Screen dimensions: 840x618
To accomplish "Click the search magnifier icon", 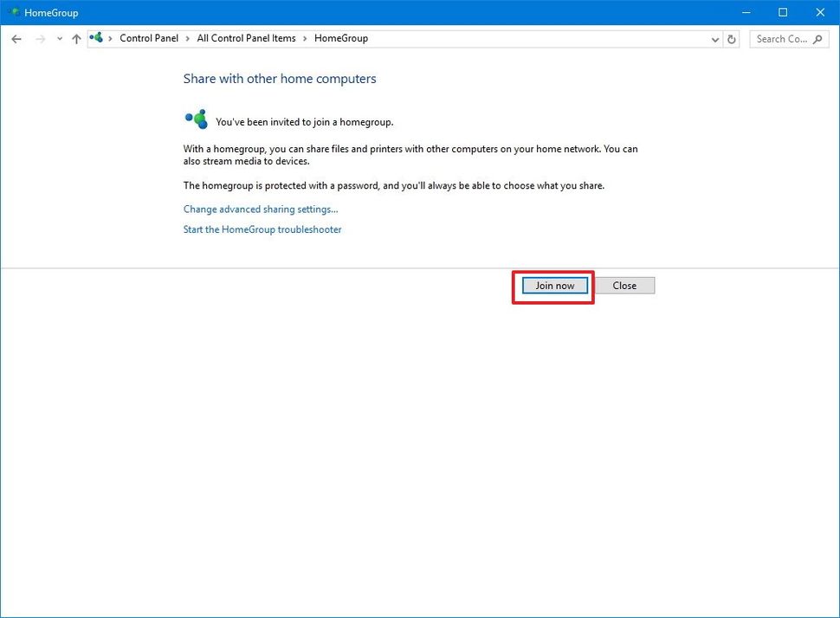I will 817,38.
